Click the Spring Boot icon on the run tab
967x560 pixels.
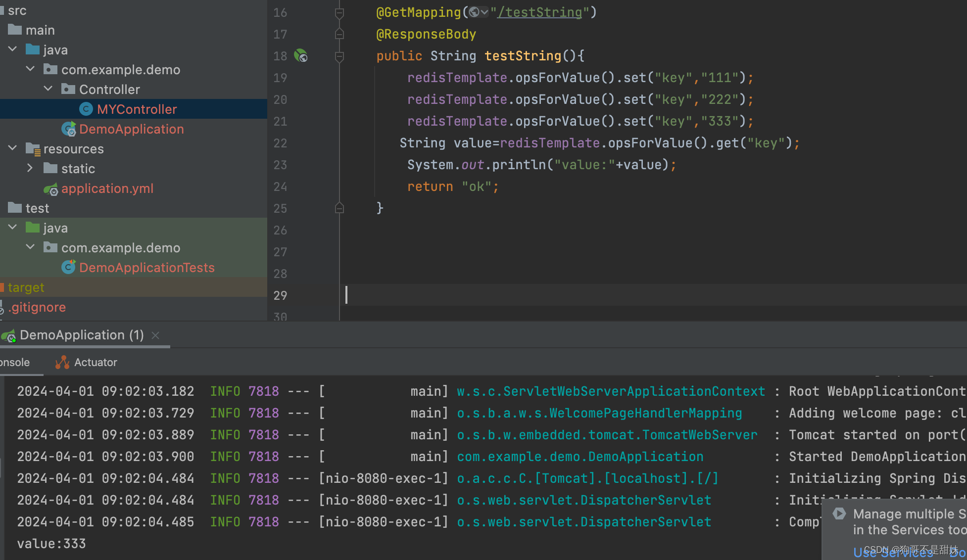(9, 335)
